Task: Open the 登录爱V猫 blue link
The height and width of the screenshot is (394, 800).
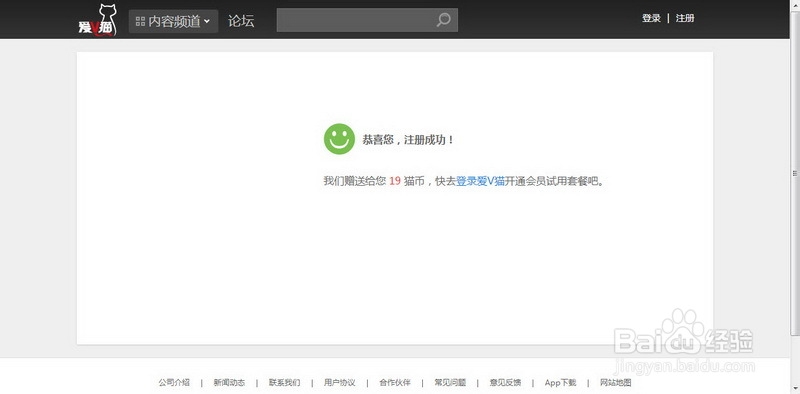Action: tap(480, 181)
